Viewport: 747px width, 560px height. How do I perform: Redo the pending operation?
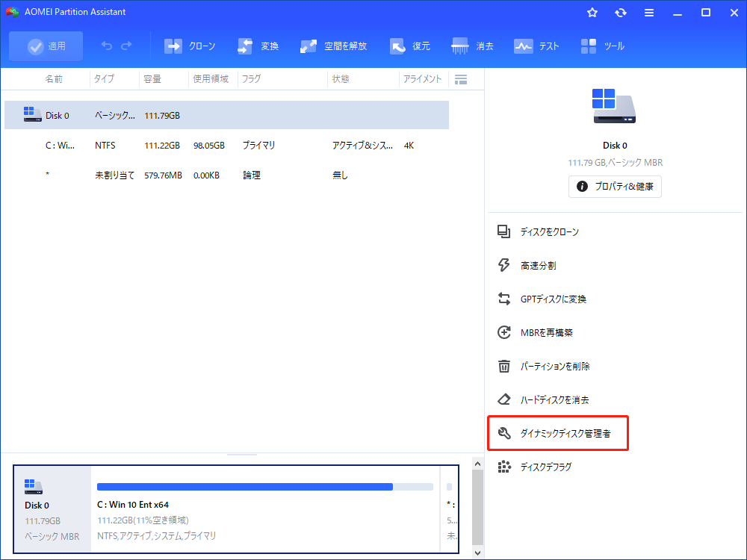tap(126, 46)
